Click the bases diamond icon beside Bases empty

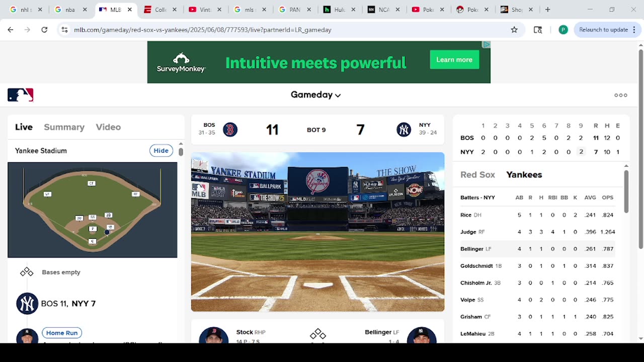(x=27, y=272)
